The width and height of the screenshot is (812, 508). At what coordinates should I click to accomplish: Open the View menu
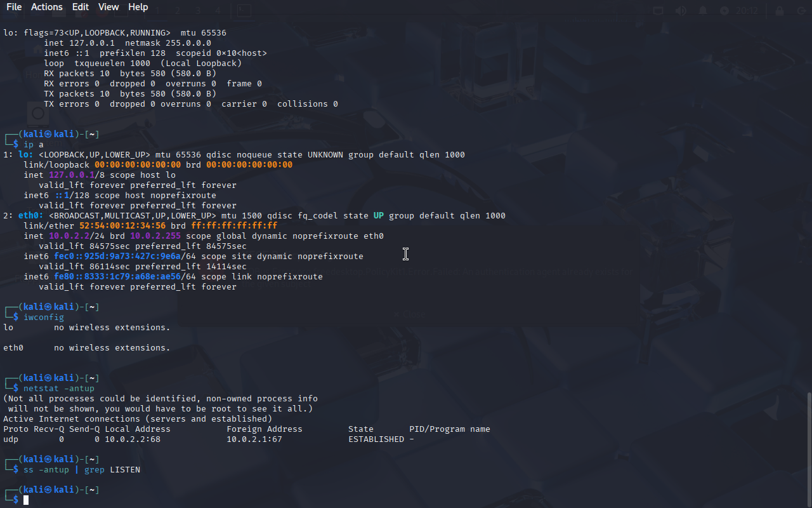(108, 7)
